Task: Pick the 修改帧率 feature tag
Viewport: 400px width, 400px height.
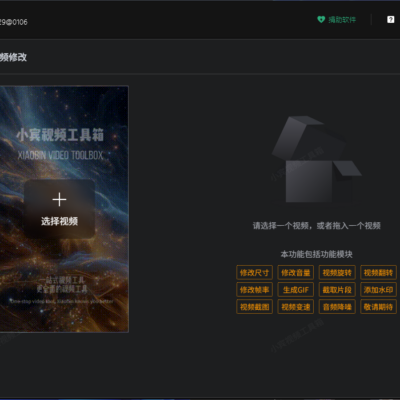Action: click(254, 290)
